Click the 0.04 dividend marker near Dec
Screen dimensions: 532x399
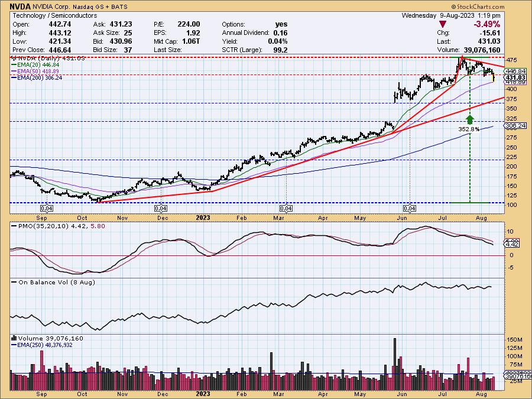pos(160,208)
